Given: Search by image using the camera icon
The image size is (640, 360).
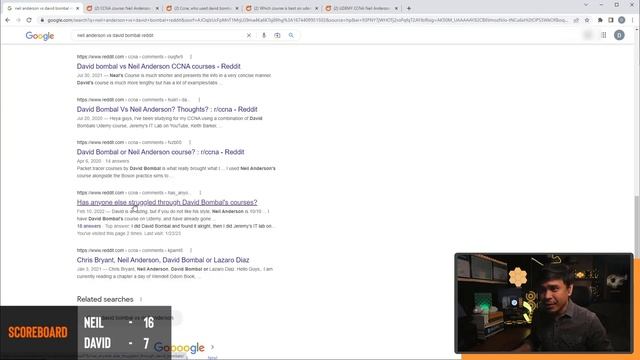Looking at the screenshot, I should click(277, 36).
